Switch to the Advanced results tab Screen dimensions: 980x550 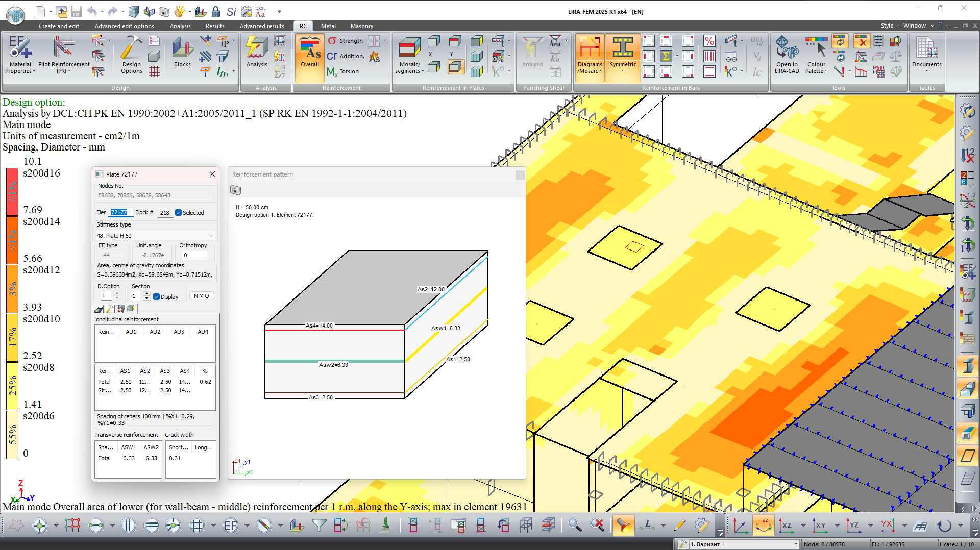pos(262,26)
